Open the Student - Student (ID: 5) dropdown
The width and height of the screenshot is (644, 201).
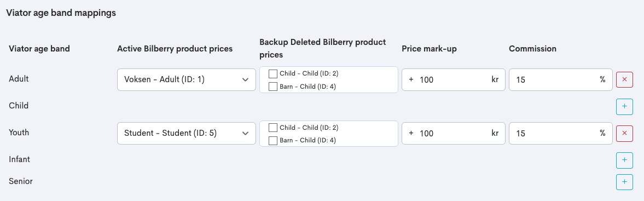187,133
